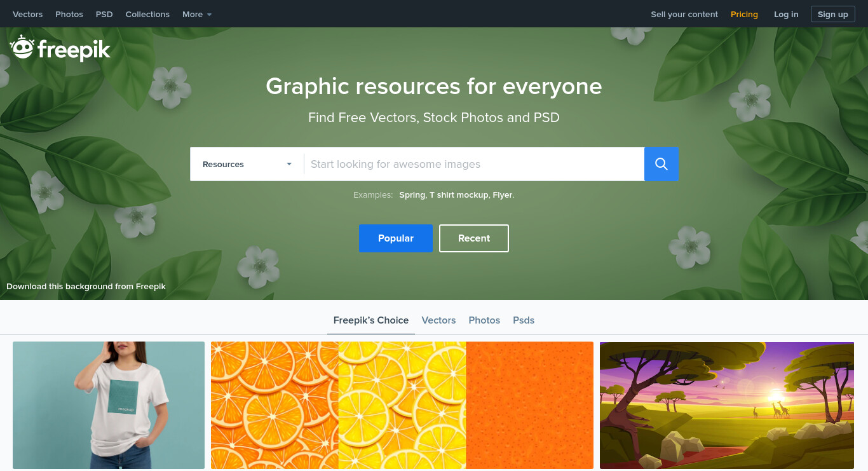Switch to the Psds tab
This screenshot has width=868, height=471.
(x=524, y=320)
